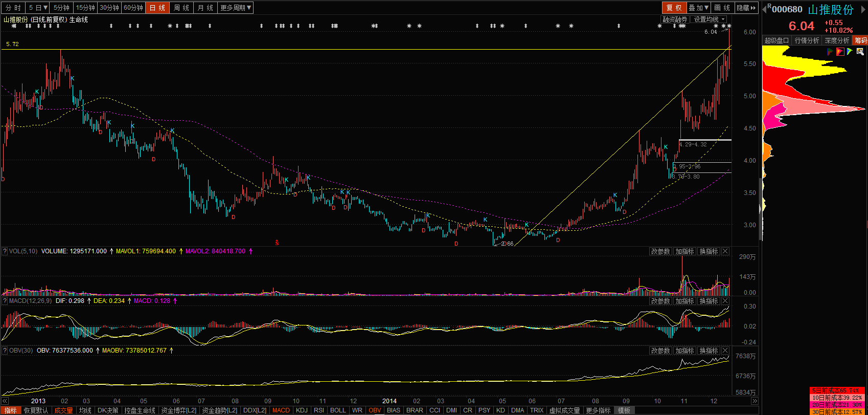
Task: Open 超级盘口 tab
Action: pos(777,40)
